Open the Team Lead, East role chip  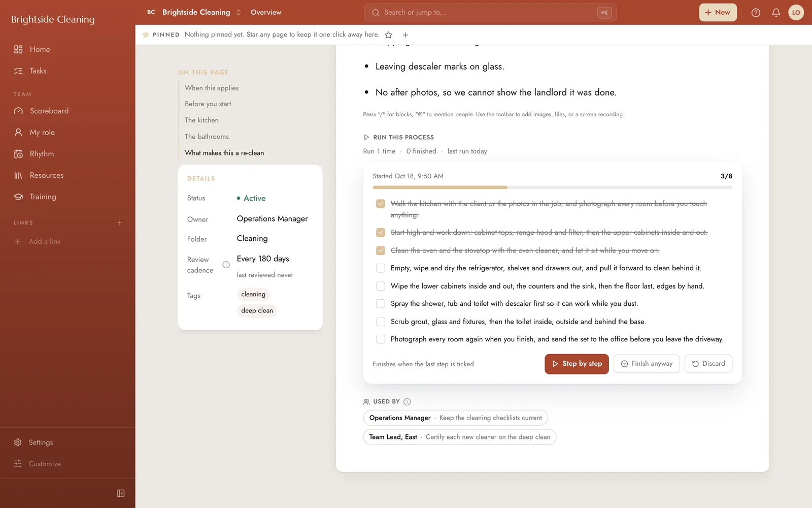tap(460, 437)
